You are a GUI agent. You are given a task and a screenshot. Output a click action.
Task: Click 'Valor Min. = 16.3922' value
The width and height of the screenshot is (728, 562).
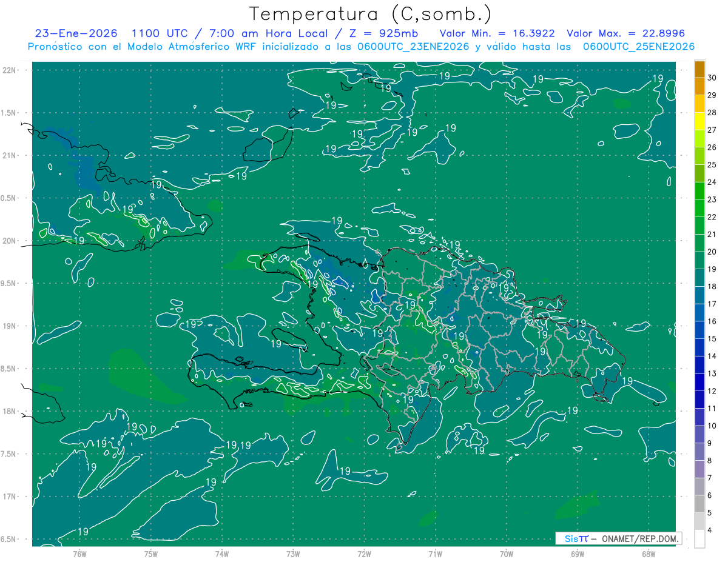click(497, 33)
